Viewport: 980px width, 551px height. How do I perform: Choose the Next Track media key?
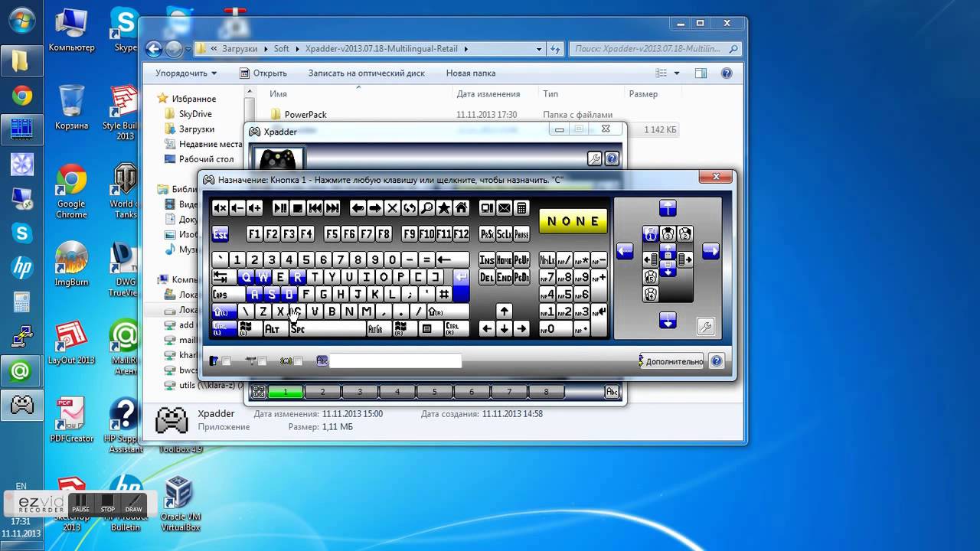pos(333,207)
